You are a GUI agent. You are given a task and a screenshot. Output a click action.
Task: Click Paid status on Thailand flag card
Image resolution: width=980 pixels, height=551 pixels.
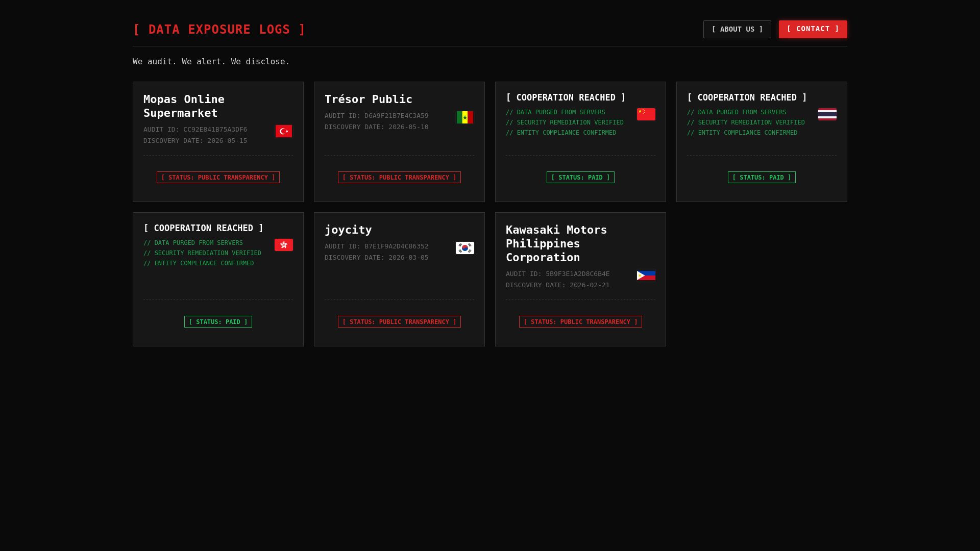(762, 178)
